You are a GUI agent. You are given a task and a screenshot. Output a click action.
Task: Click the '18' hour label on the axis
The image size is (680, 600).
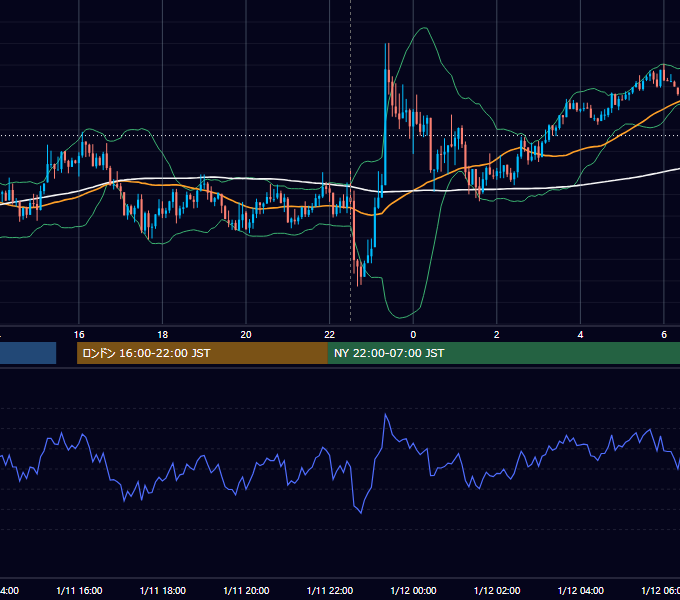163,335
